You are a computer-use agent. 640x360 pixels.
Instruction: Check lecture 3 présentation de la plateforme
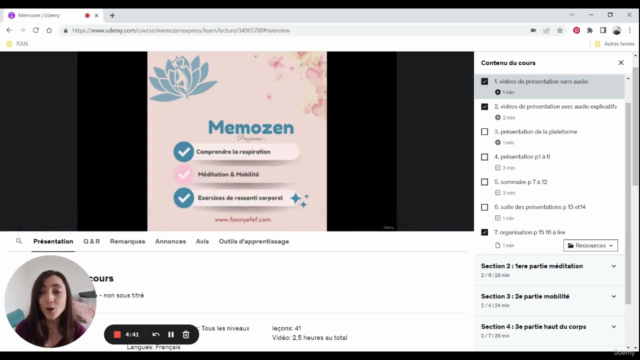pos(484,132)
